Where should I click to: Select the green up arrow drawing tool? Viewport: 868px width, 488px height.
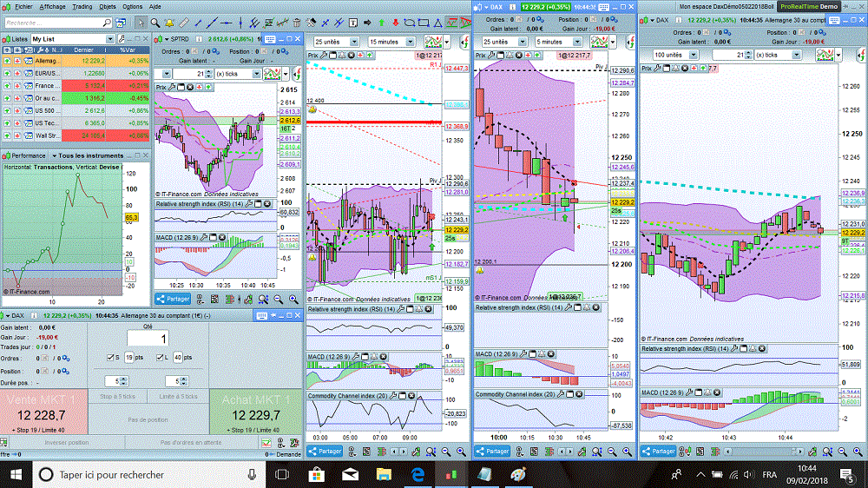click(x=381, y=23)
